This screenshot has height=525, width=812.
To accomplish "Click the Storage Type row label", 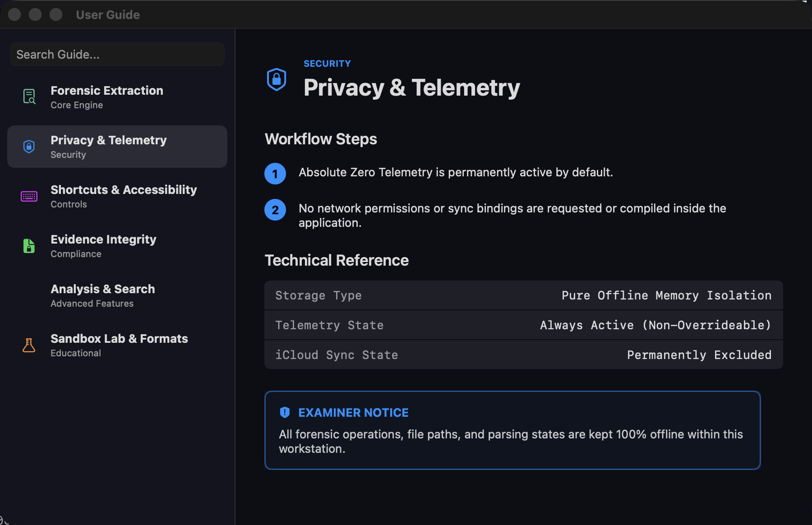I will pos(318,295).
